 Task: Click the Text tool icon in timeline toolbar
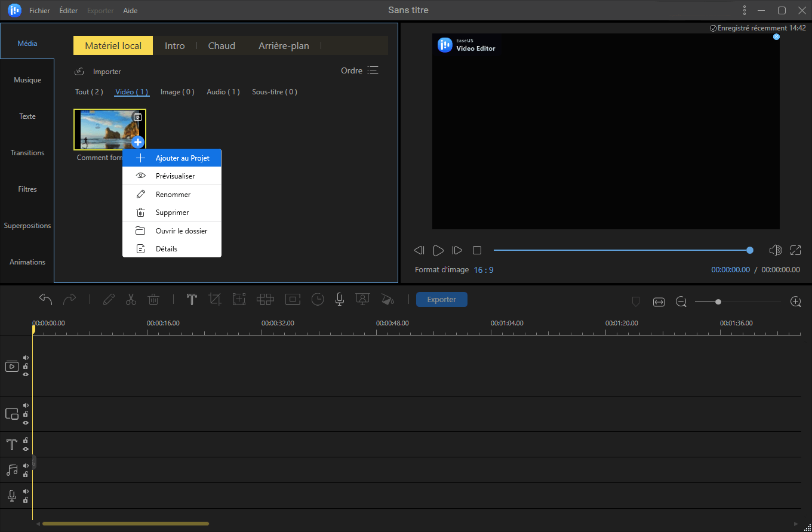coord(192,300)
